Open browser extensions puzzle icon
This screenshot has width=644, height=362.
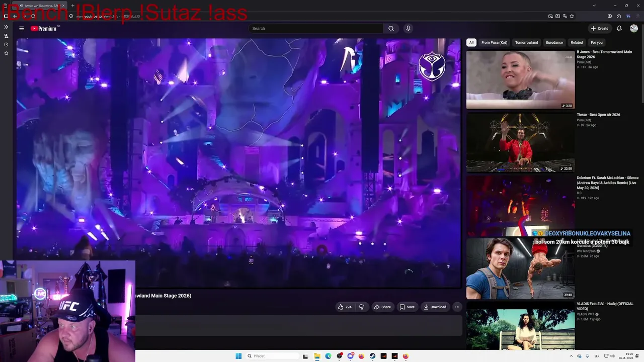click(x=619, y=16)
